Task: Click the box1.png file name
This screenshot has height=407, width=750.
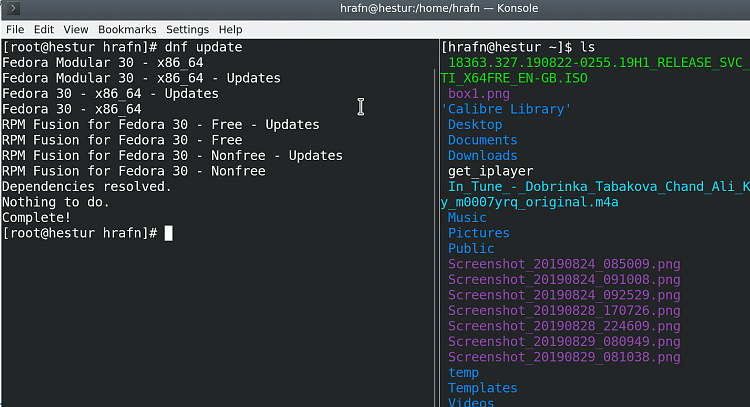Action: coord(479,93)
